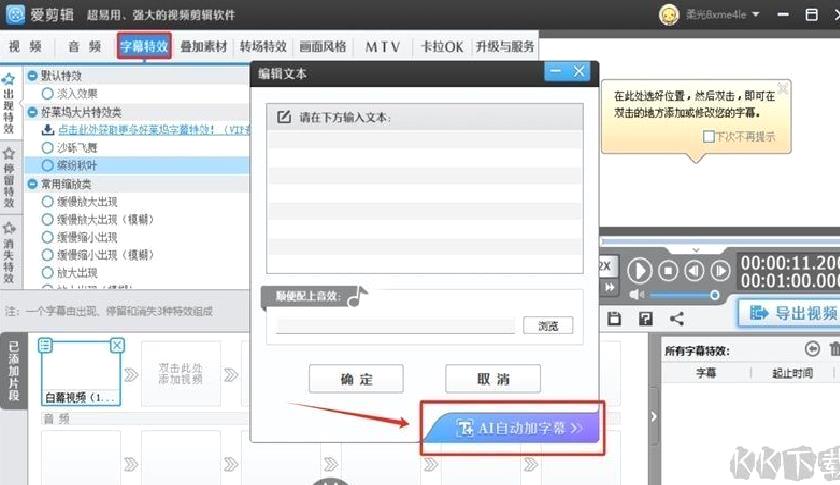Minimize the 编辑文本 dialog
Screen dimensions: 840x485
point(557,71)
